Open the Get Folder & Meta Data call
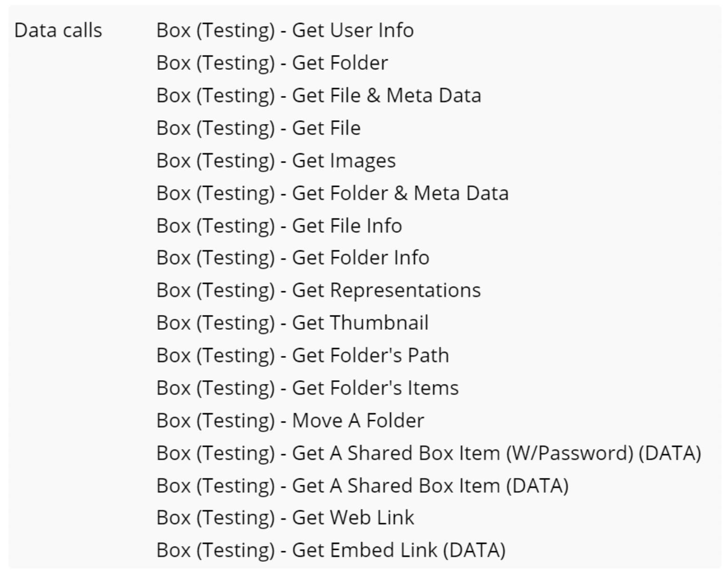This screenshot has height=575, width=728. point(333,193)
